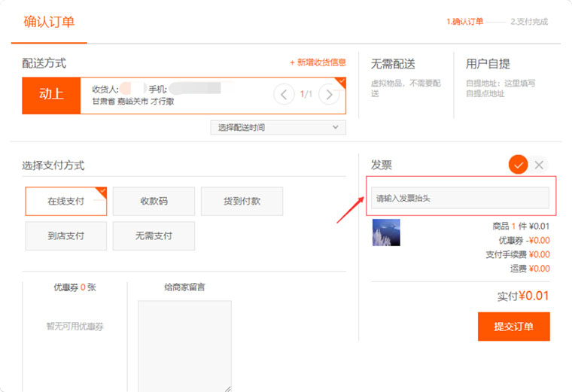Click the 1.确认订单 step label
The height and width of the screenshot is (392, 572).
(x=464, y=22)
